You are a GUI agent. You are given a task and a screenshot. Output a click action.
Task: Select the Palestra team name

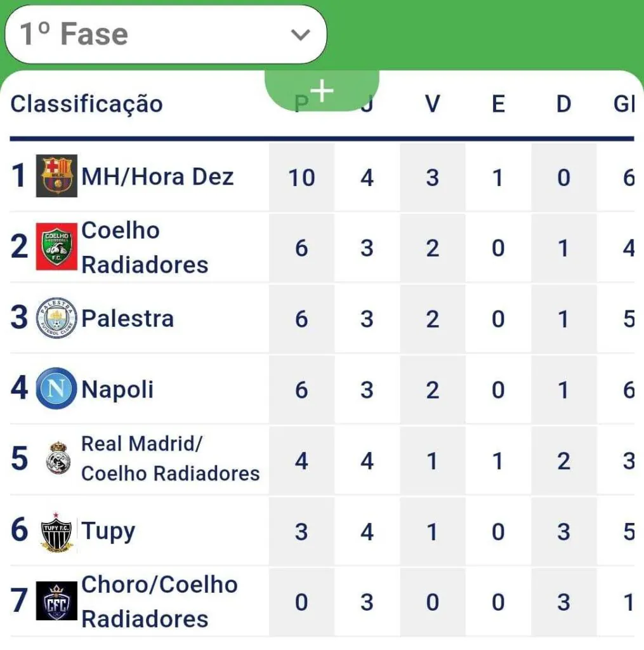point(128,319)
